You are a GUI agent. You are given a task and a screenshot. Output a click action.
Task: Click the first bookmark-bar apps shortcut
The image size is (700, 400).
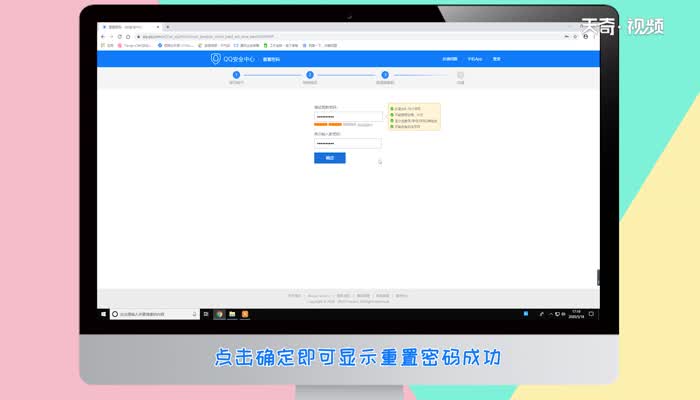click(x=107, y=46)
